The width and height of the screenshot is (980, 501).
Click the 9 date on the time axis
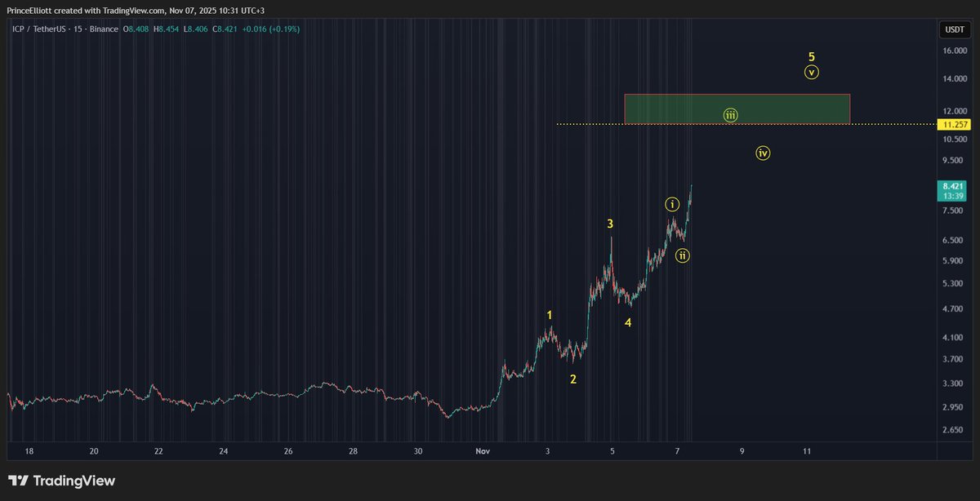click(x=742, y=450)
